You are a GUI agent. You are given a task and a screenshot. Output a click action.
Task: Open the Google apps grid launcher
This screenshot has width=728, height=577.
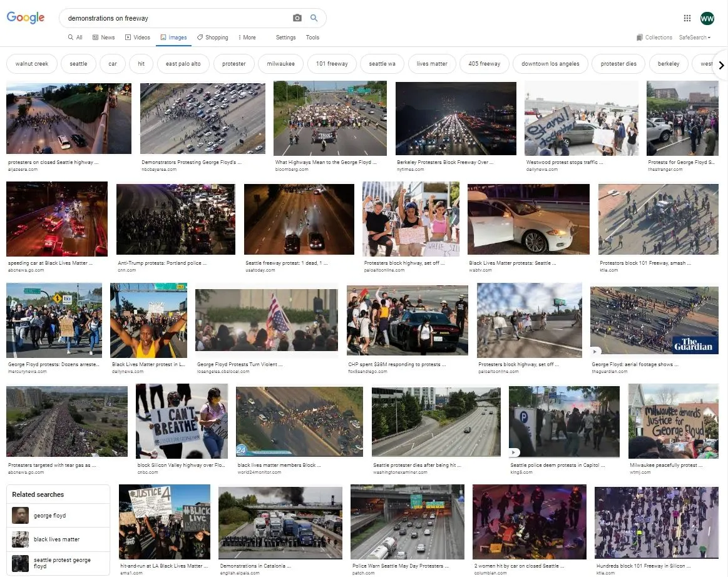coord(687,18)
